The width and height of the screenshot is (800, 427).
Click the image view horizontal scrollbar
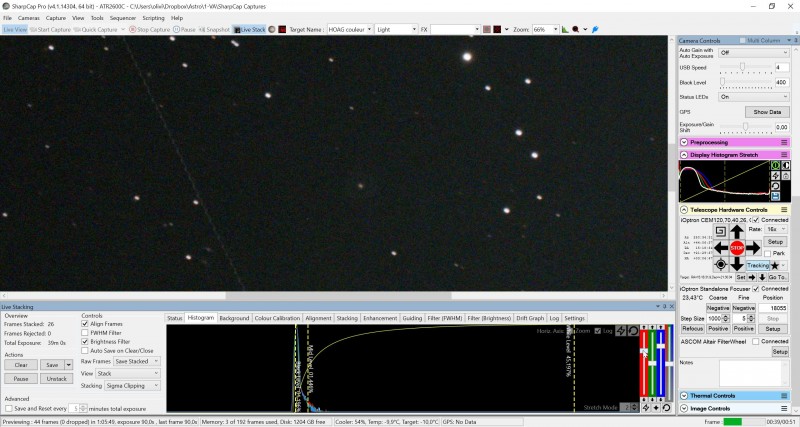point(334,295)
